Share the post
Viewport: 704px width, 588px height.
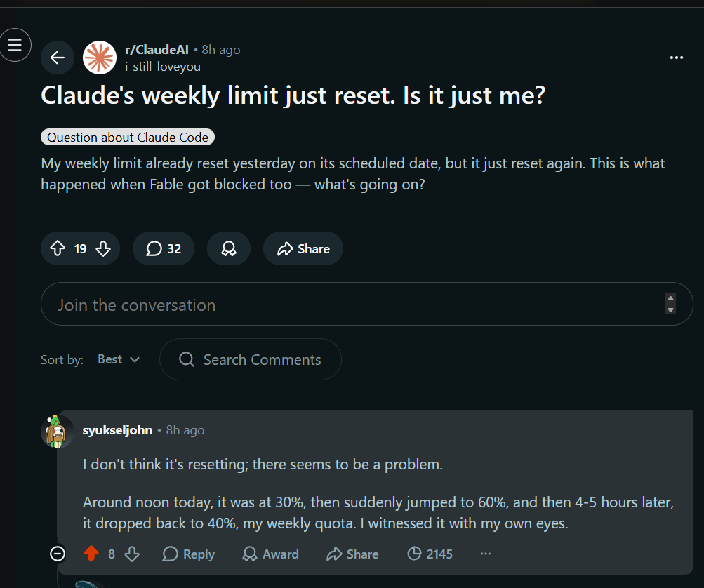[x=303, y=248]
